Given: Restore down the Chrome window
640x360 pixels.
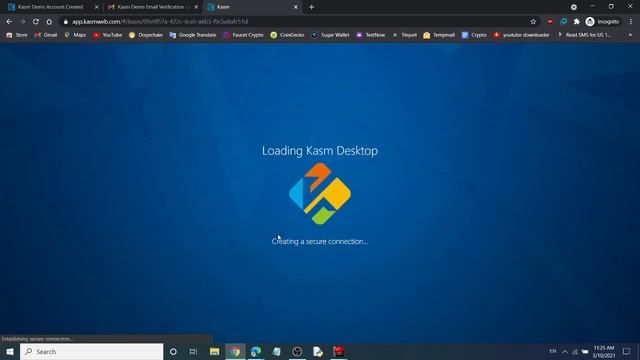Looking at the screenshot, I should 611,6.
